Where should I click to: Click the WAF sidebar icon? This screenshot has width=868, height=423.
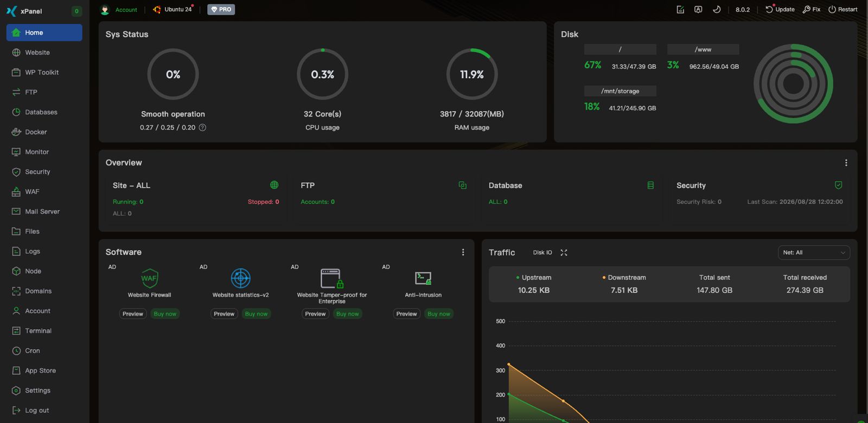pos(16,191)
